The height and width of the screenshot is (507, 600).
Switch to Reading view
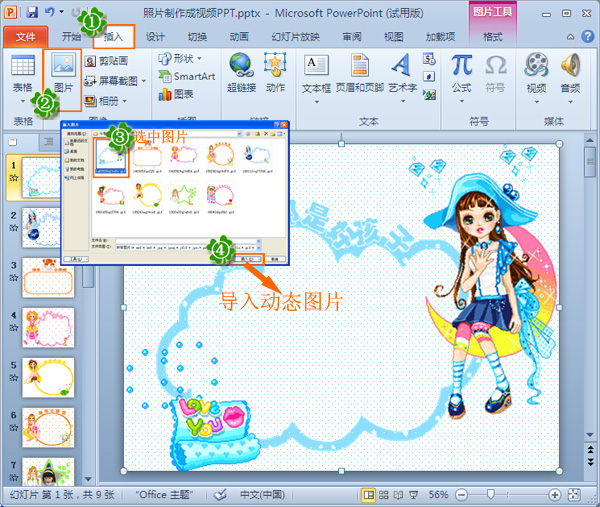(398, 495)
